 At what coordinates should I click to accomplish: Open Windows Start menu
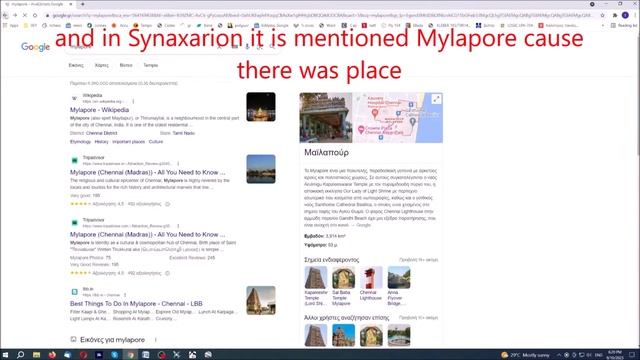tap(5, 355)
